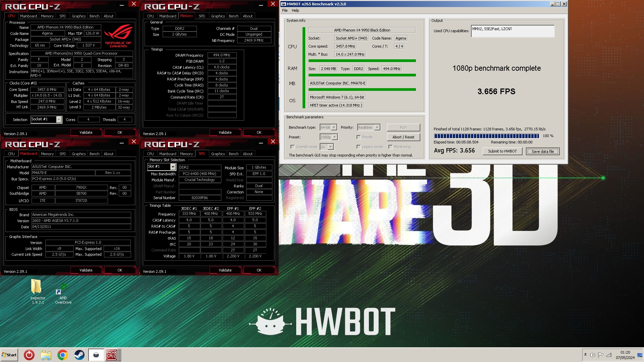This screenshot has height=362, width=644.
Task: Click the Run benchmark button
Action: click(x=403, y=127)
